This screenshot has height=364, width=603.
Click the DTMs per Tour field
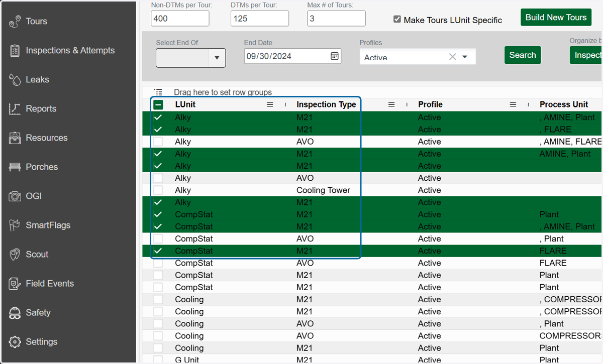click(x=260, y=18)
